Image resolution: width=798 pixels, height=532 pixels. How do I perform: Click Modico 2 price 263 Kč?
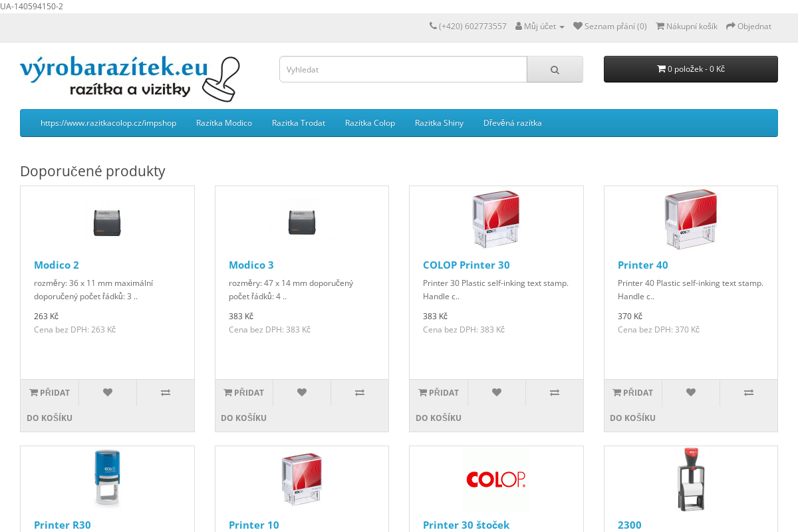tap(46, 316)
